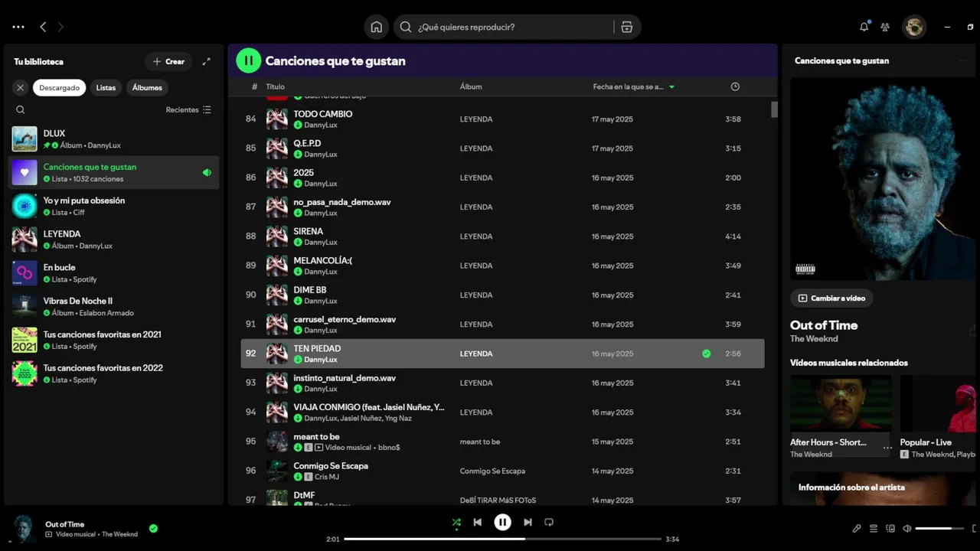Image resolution: width=980 pixels, height=551 pixels.
Task: Open options dots for After Hours video
Action: tap(887, 448)
